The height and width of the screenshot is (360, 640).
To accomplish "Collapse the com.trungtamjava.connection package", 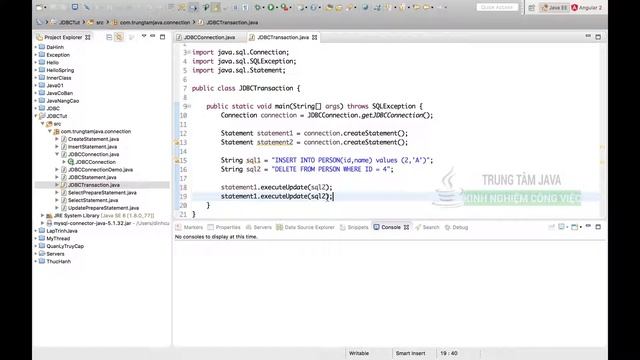I will click(x=50, y=131).
